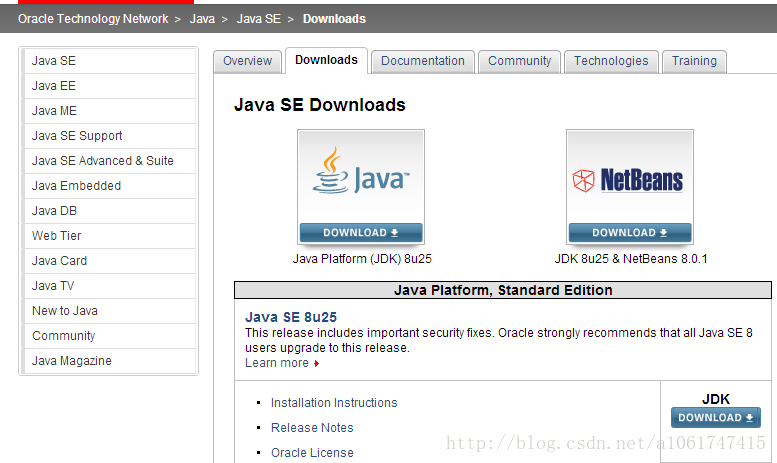Open Java TV in the sidebar
The image size is (777, 463).
pos(110,286)
